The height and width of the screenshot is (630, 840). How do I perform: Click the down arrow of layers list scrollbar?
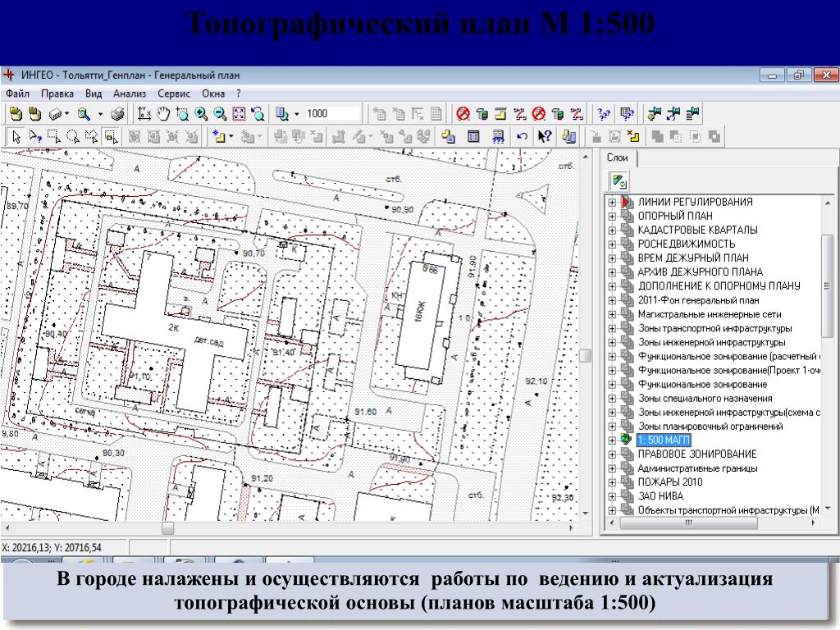[828, 509]
